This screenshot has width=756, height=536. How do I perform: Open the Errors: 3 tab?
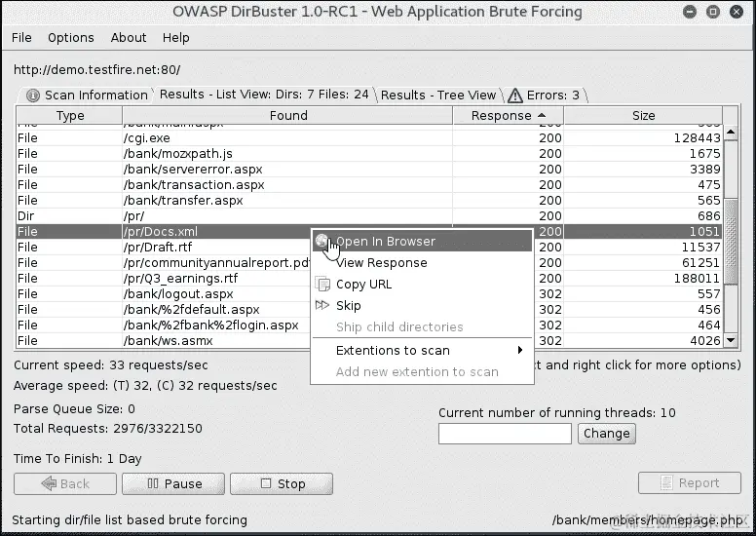(x=545, y=96)
